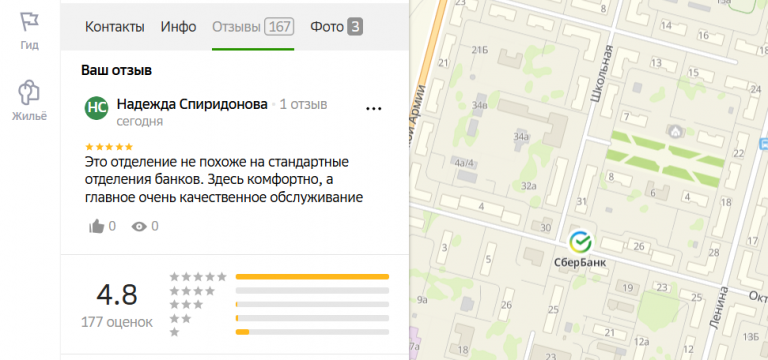Screen dimensions: 768x360
Task: Like the review with thumbs-up icon
Action: click(x=96, y=226)
